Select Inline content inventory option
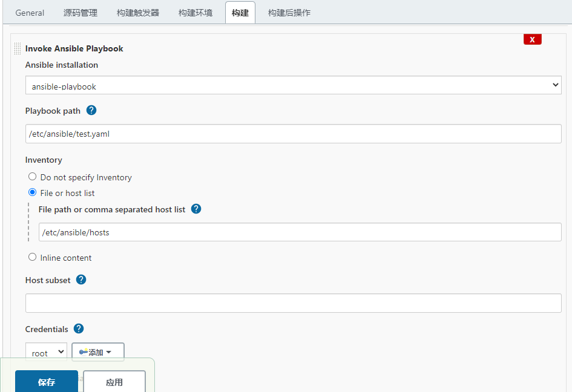 tap(33, 257)
